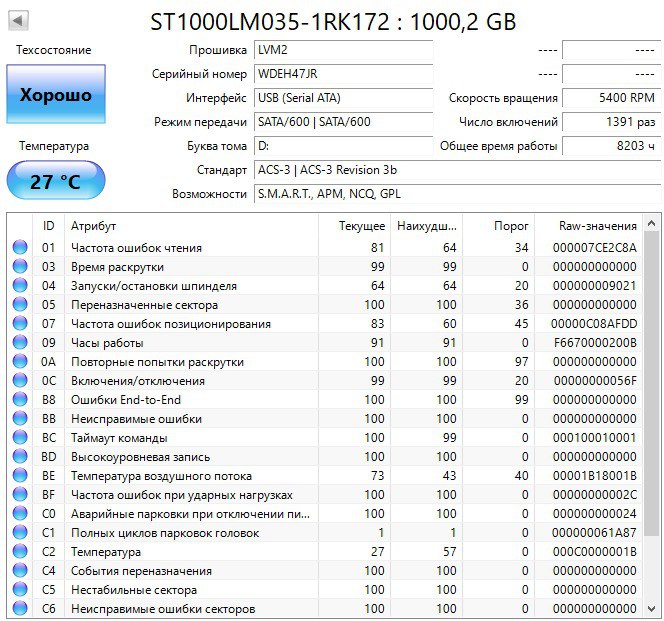This screenshot has width=664, height=621.
Task: Click status orb for Нестабильные сектора
Action: coord(19,590)
